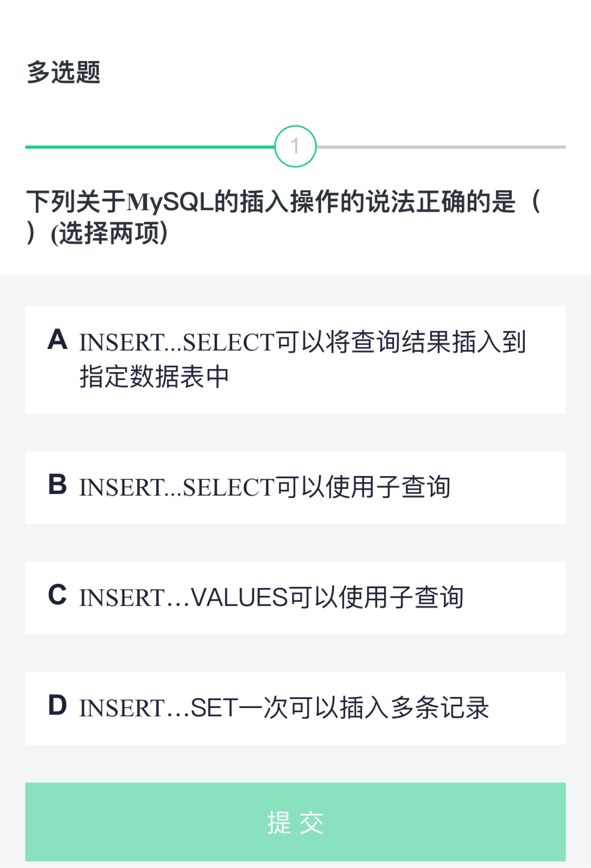Click the 可以使用子查询 text in option B
Image resolution: width=591 pixels, height=868 pixels.
362,487
